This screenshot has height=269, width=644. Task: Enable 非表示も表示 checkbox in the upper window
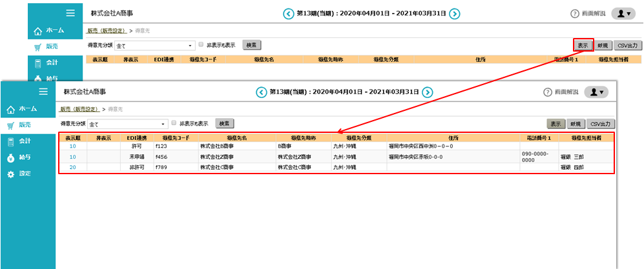pos(201,45)
